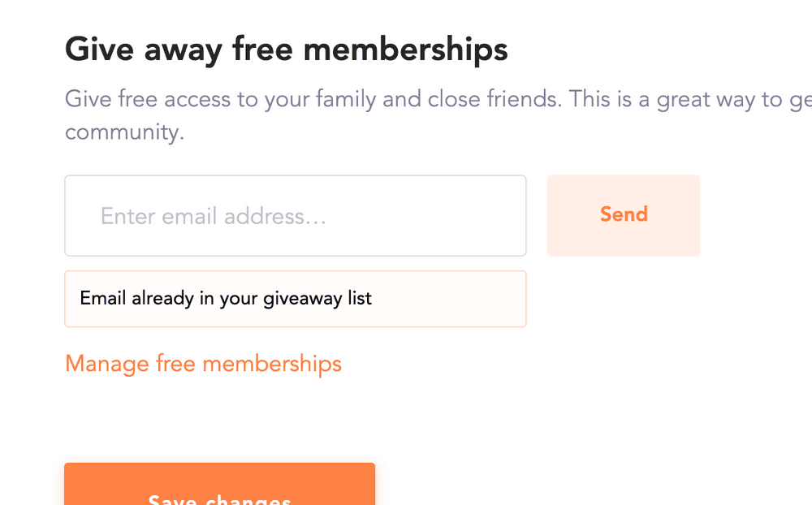The width and height of the screenshot is (812, 505).
Task: Hit the light orange Send button
Action: tap(624, 215)
